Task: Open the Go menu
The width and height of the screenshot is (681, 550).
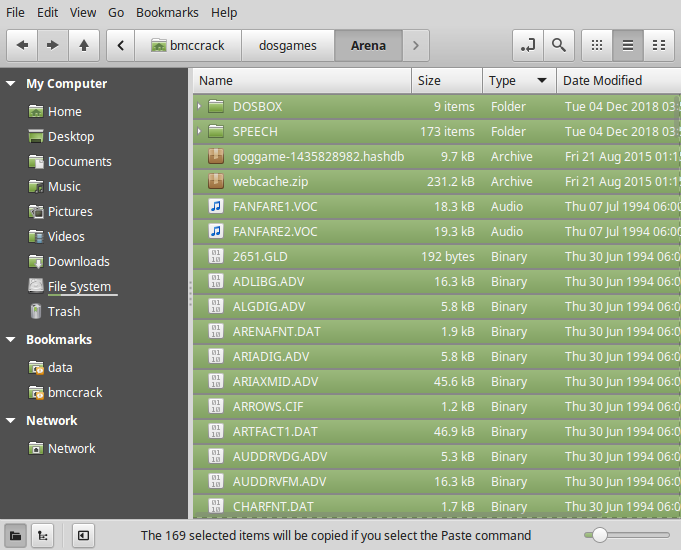Action: pyautogui.click(x=116, y=13)
